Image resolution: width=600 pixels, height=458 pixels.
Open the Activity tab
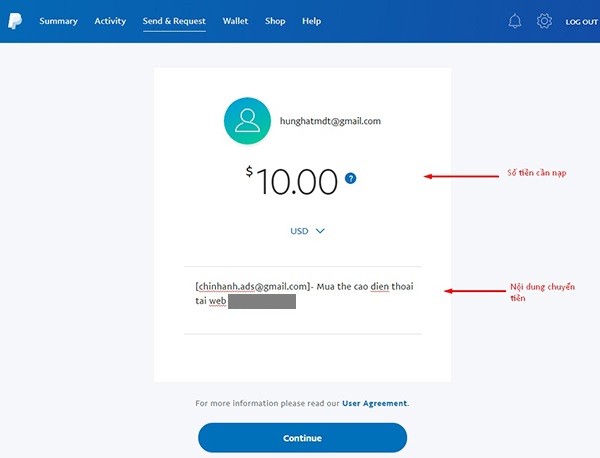110,21
